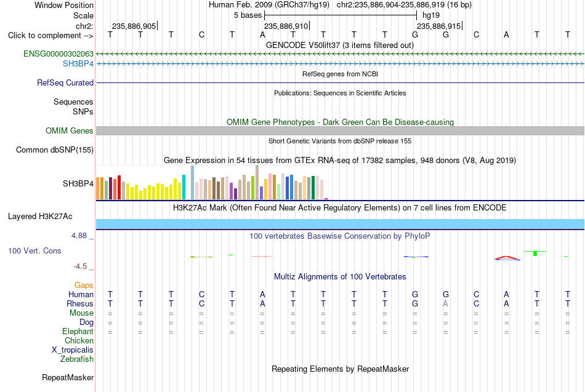Click the Gaps row label
This screenshot has height=392, width=585.
tap(84, 286)
